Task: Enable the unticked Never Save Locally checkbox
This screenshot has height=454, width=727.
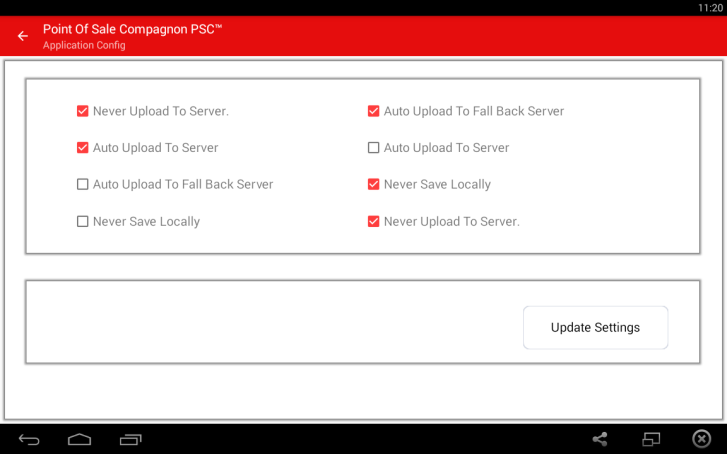Action: (x=83, y=221)
